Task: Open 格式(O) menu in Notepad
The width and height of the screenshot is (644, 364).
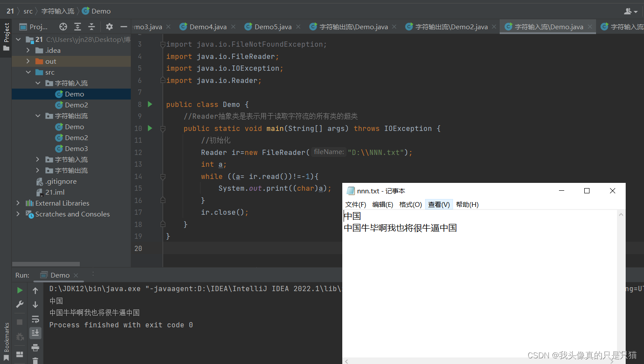Action: coord(410,204)
